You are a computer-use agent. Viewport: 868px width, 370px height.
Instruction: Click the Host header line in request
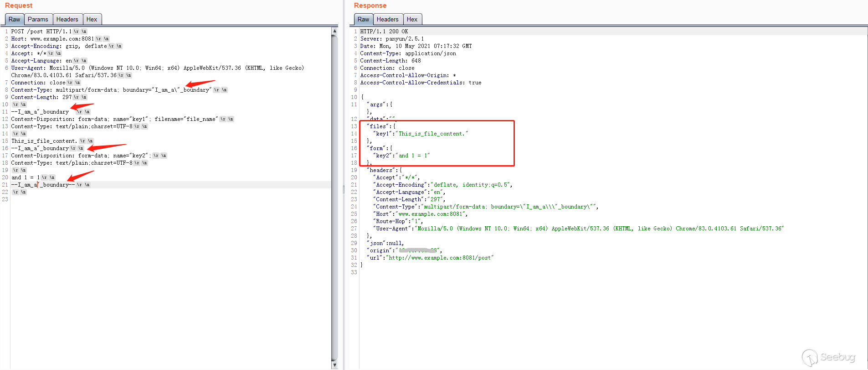tap(52, 39)
